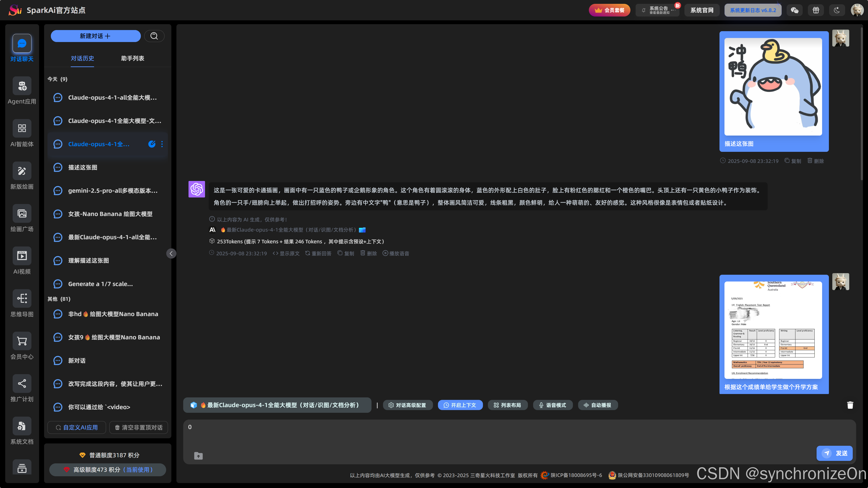Open the duck cartoon image thumbnail

pos(773,87)
